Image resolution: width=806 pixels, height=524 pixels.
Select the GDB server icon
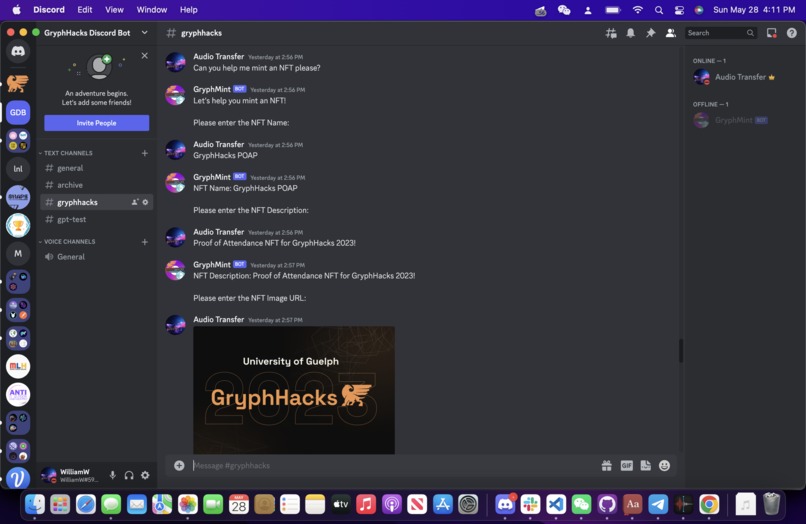[x=18, y=113]
